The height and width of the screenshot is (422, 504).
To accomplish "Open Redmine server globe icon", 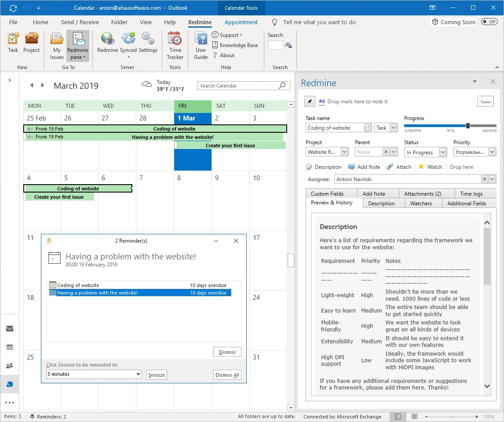I will (107, 43).
